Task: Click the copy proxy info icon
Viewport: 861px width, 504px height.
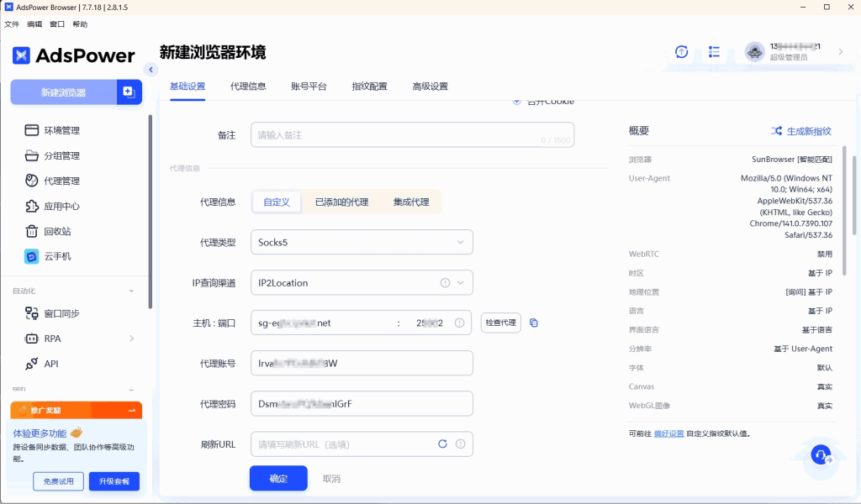Action: tap(534, 323)
